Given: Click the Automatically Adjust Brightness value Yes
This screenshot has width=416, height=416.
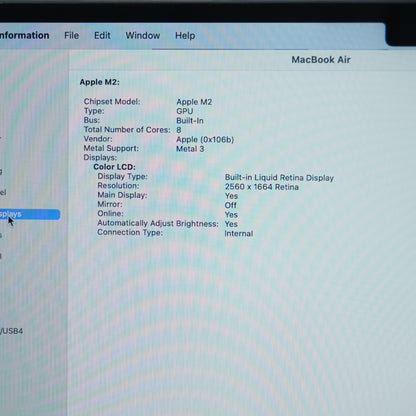Looking at the screenshot, I should (x=231, y=224).
